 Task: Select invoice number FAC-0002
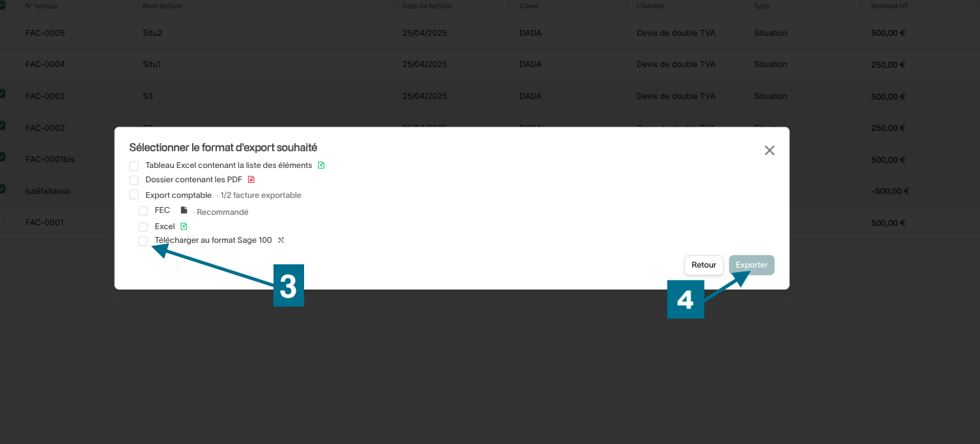click(45, 128)
